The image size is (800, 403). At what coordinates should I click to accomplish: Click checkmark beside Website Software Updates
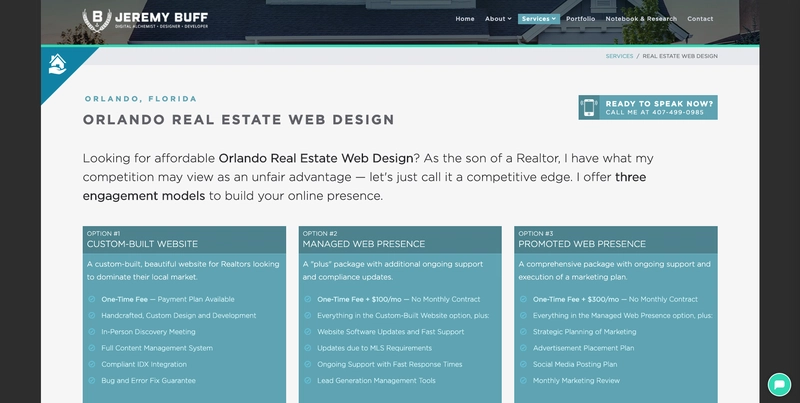[x=308, y=332]
